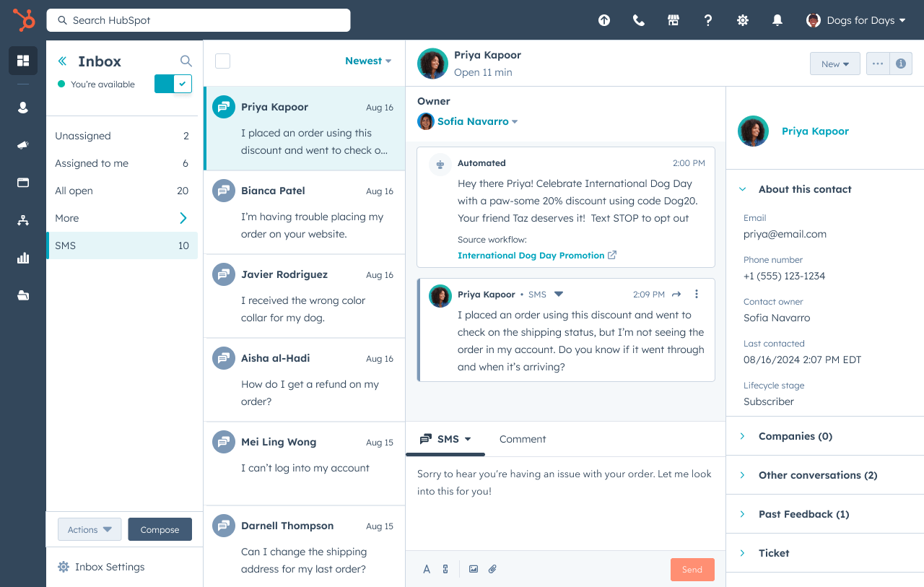This screenshot has width=924, height=587.
Task: Select the Marketing megaphone icon in the sidebar
Action: (x=22, y=145)
